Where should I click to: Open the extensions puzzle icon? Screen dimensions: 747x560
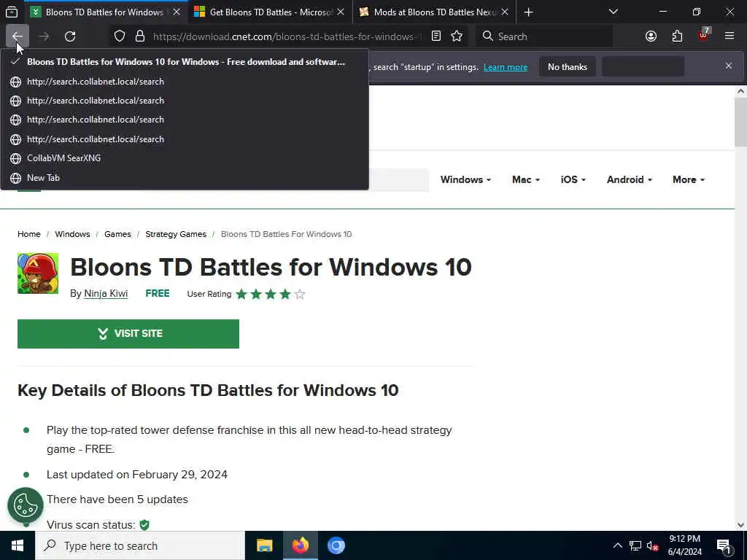point(677,36)
